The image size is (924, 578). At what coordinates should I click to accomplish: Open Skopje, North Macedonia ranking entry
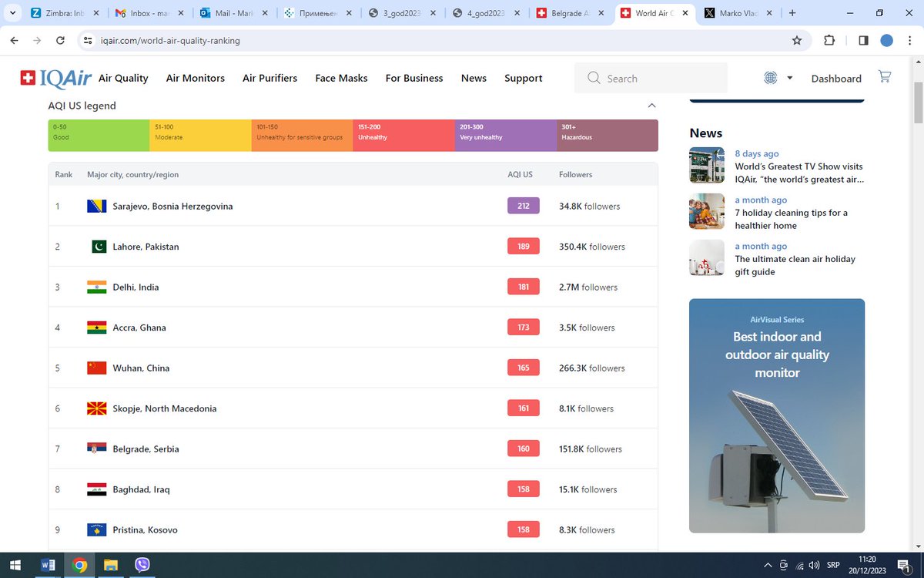pos(353,408)
